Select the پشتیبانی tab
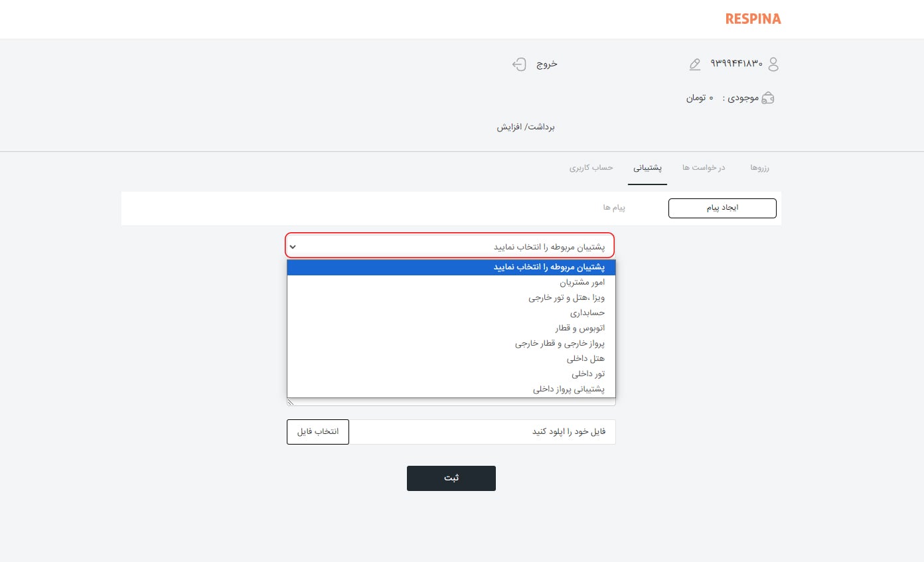The width and height of the screenshot is (924, 562). pos(647,168)
